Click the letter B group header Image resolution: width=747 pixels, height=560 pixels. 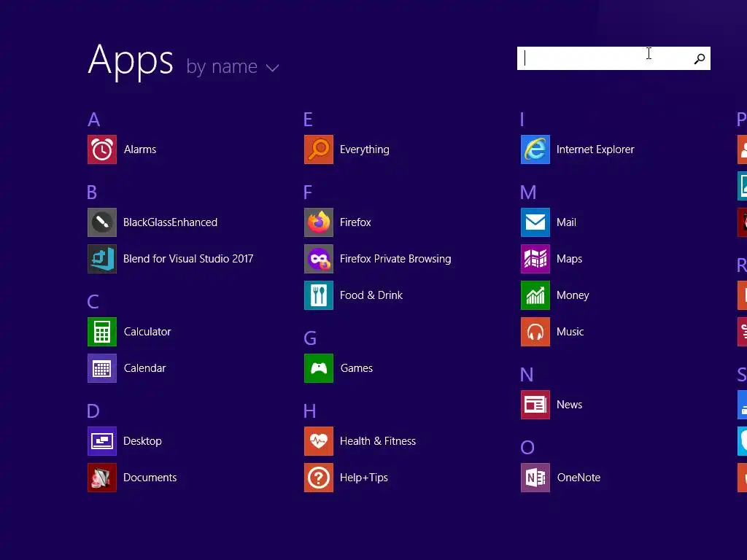[92, 192]
